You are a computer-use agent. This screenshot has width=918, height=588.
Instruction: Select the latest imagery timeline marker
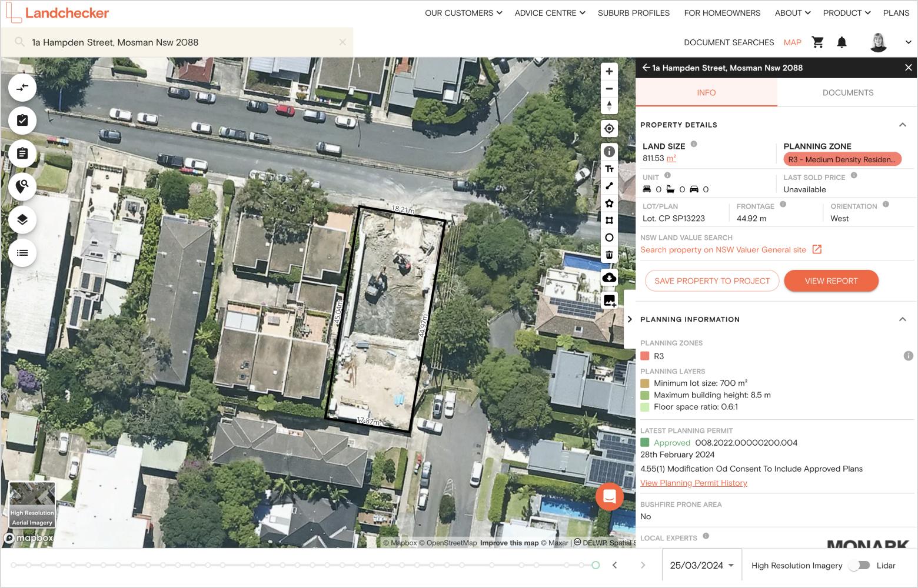[596, 565]
